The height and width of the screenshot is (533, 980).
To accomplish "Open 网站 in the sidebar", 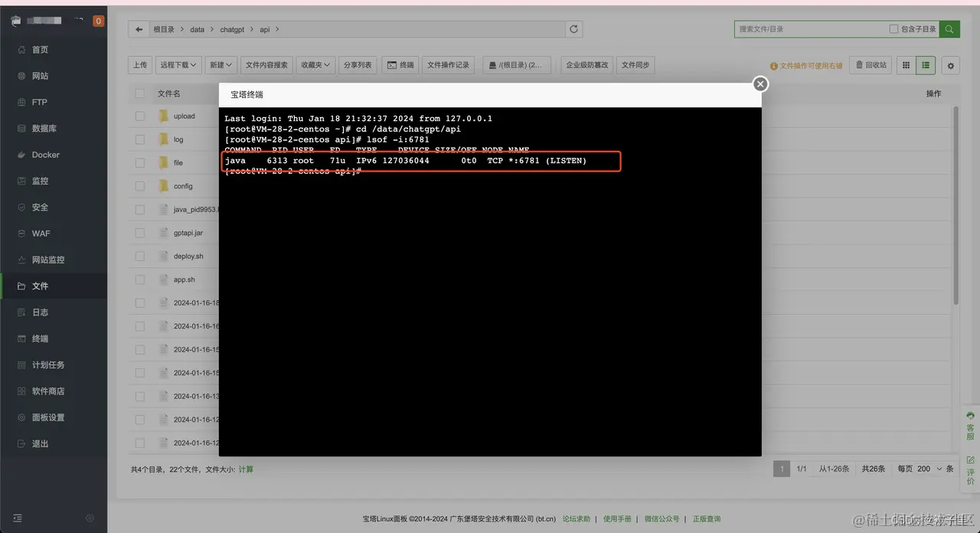I will tap(40, 76).
